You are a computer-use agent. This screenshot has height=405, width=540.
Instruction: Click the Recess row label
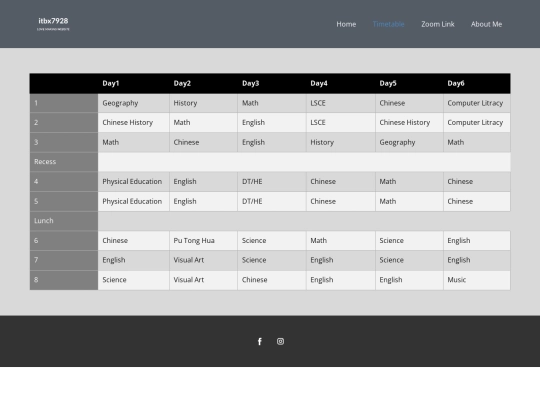[64, 162]
